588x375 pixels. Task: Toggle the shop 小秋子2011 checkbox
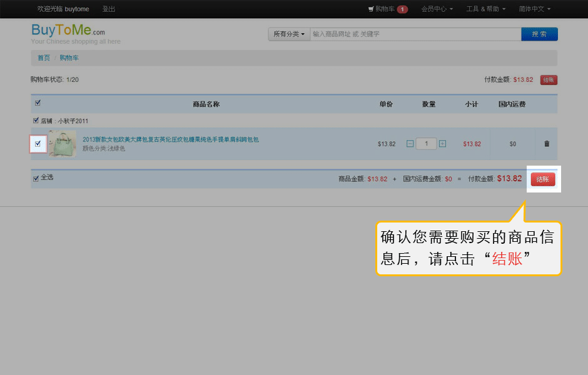[36, 121]
